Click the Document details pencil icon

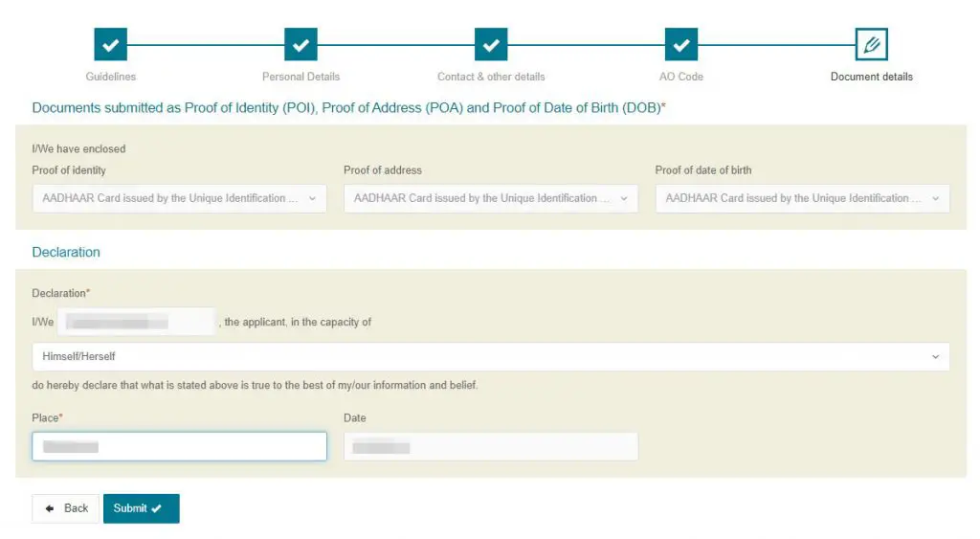[871, 44]
